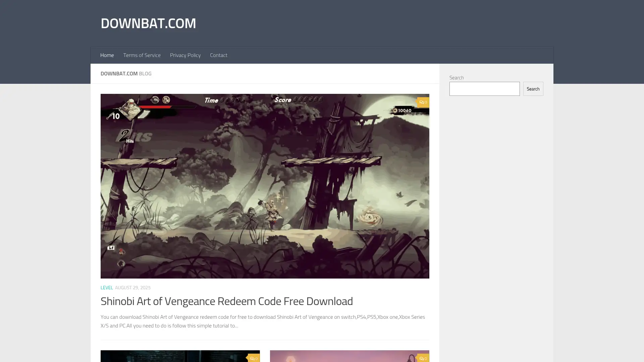Click the AUGUST 29, 2025 date link

click(133, 288)
